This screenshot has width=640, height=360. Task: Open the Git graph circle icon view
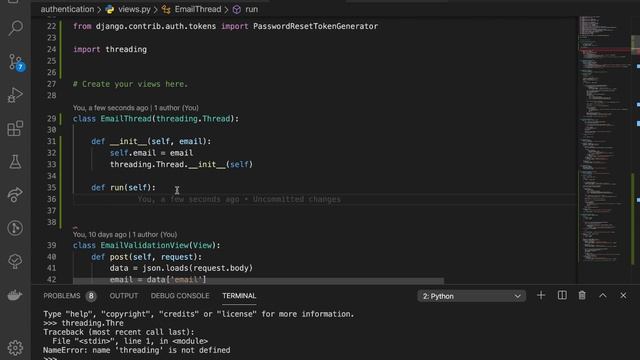pyautogui.click(x=16, y=228)
